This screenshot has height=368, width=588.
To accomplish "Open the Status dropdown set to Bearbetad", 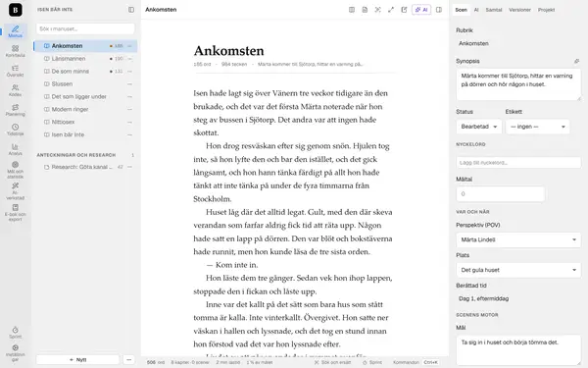I will 479,127.
